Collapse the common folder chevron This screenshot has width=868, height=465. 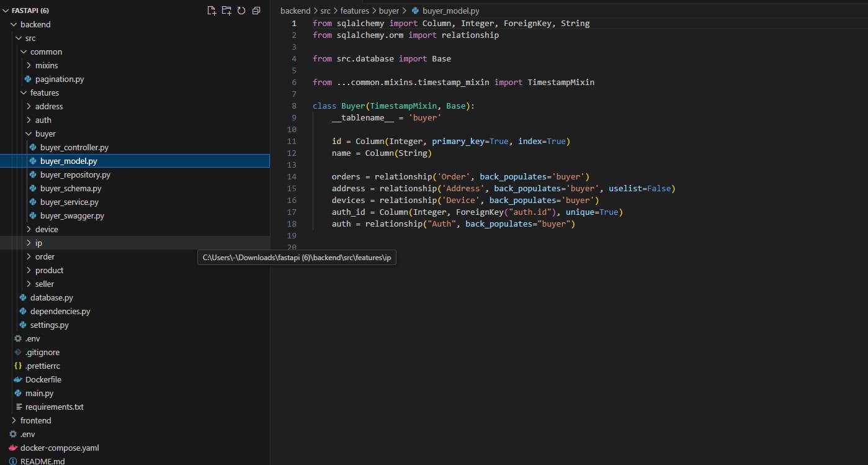[x=24, y=52]
